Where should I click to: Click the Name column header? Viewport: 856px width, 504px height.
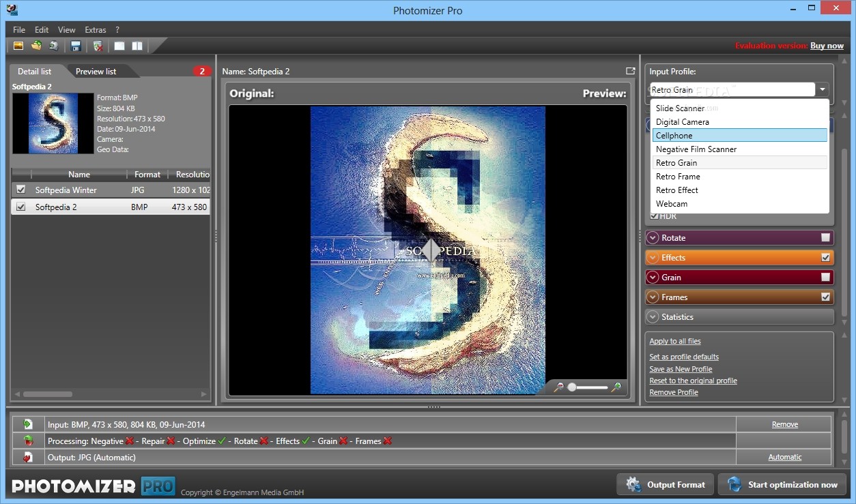79,175
